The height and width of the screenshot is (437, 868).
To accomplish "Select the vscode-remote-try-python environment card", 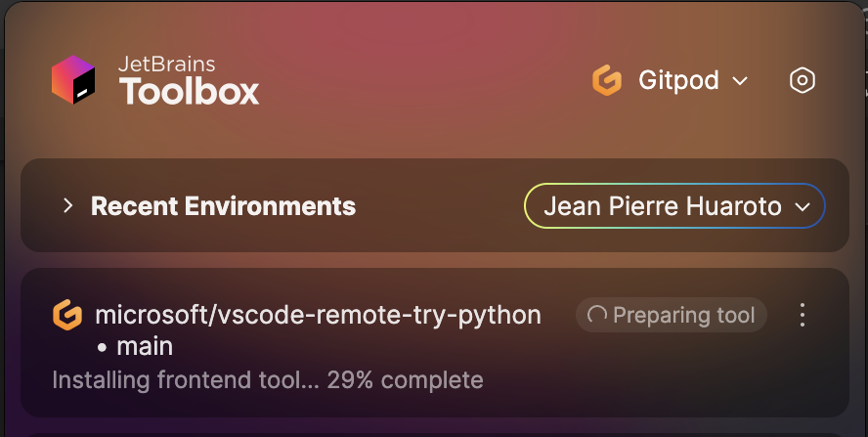I will 435,343.
